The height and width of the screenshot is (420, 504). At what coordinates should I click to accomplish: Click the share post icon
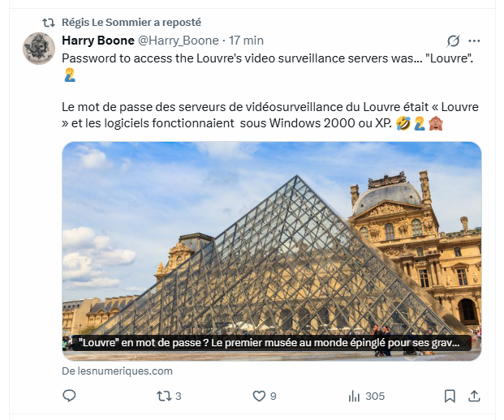click(475, 396)
